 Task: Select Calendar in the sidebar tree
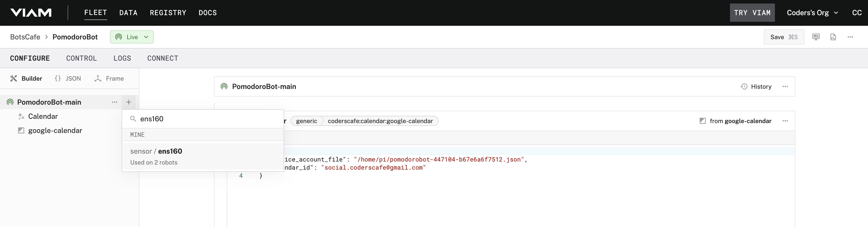click(x=43, y=117)
